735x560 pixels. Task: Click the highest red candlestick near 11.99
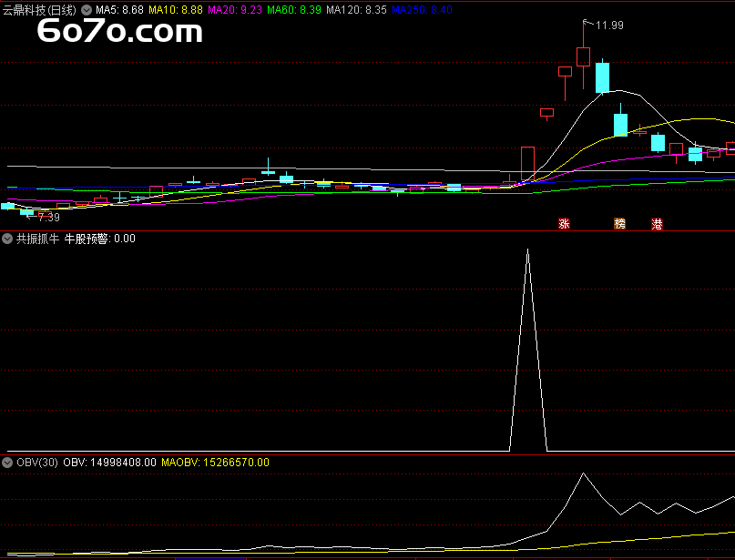coord(583,56)
